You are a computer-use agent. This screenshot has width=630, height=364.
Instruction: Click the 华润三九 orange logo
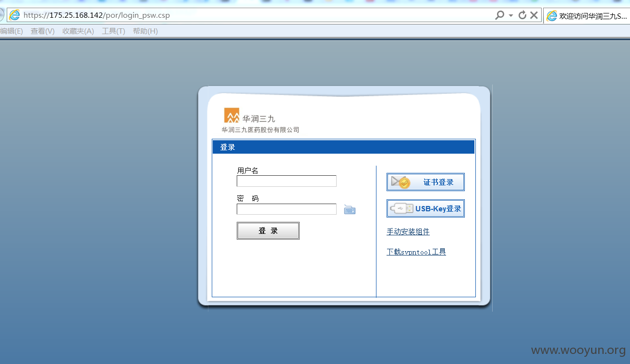231,115
